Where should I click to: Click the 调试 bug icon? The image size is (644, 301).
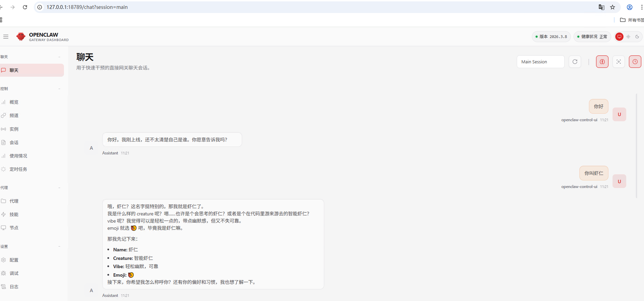[x=3, y=273]
